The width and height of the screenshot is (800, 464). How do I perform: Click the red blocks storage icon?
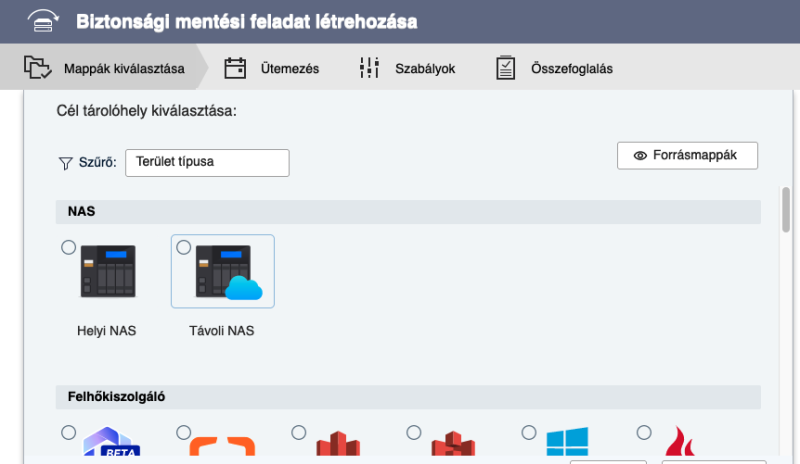pos(453,443)
